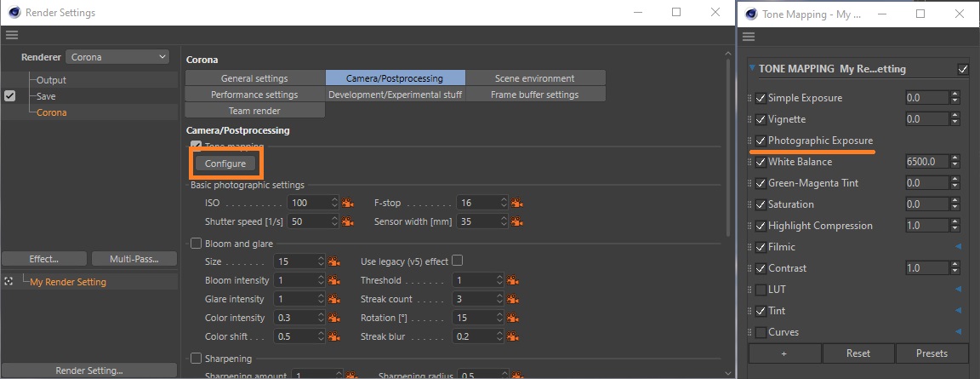Image resolution: width=980 pixels, height=379 pixels.
Task: Click Cinema 4D logo in Render Settings title bar
Action: [14, 13]
